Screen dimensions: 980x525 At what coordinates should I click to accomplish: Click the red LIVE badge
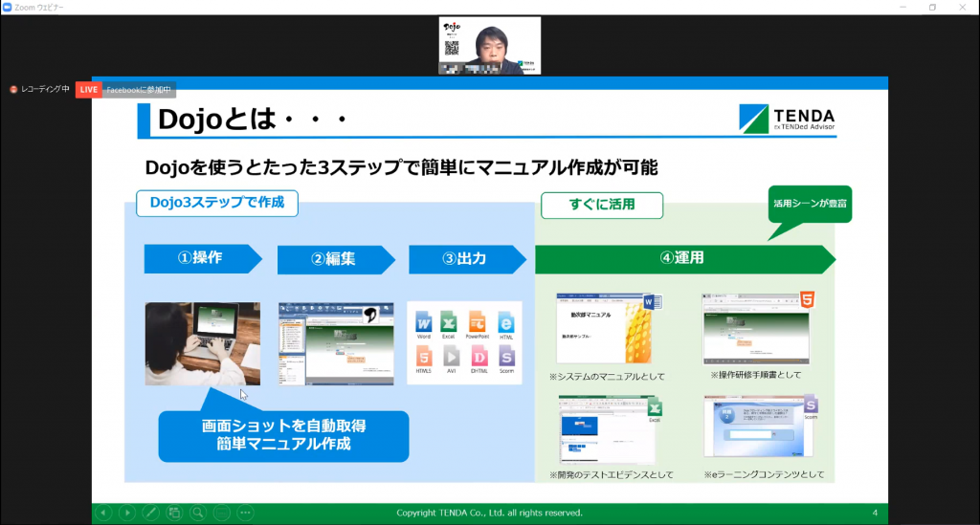[x=89, y=90]
